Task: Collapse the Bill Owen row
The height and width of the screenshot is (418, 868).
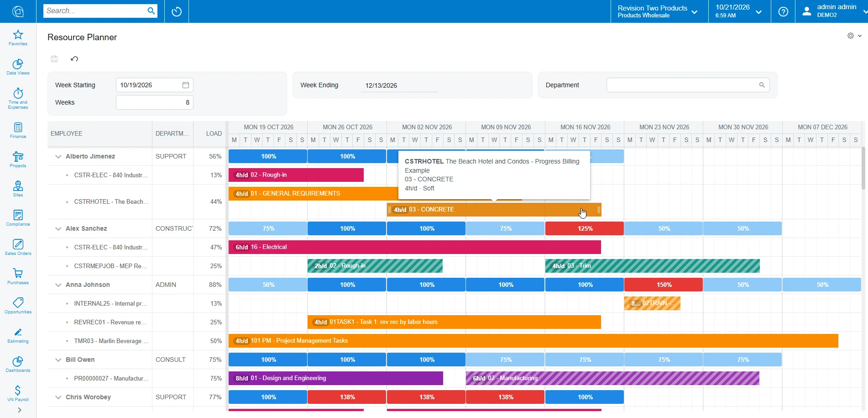Action: 58,360
